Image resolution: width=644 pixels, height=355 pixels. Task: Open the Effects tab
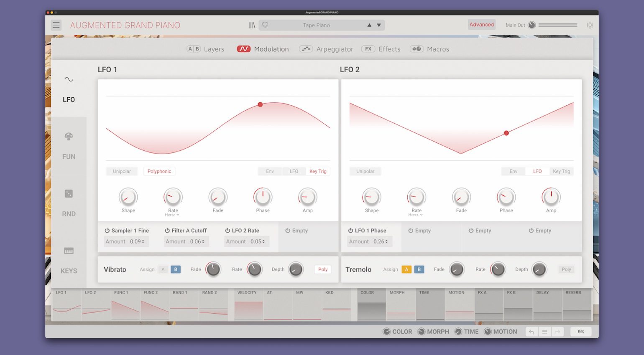coord(389,49)
